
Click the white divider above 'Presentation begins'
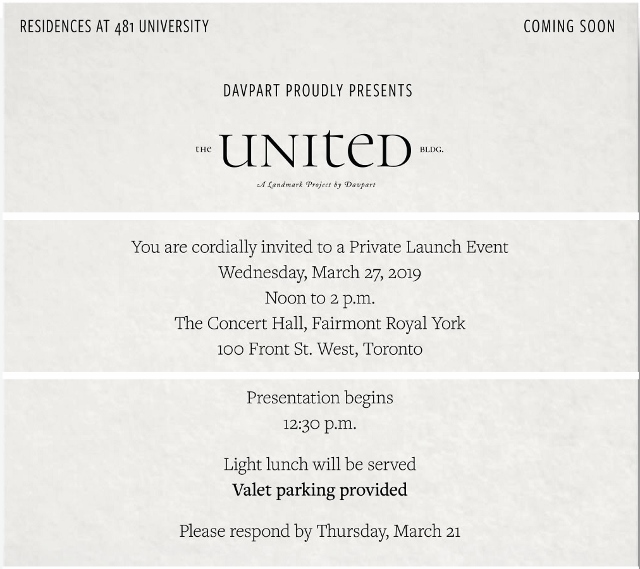(x=320, y=376)
